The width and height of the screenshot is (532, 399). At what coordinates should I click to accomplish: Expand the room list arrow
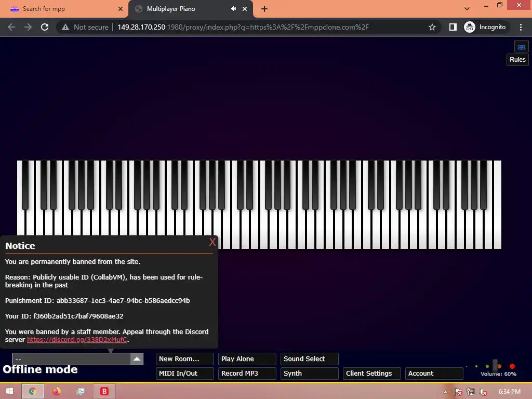coord(137,359)
